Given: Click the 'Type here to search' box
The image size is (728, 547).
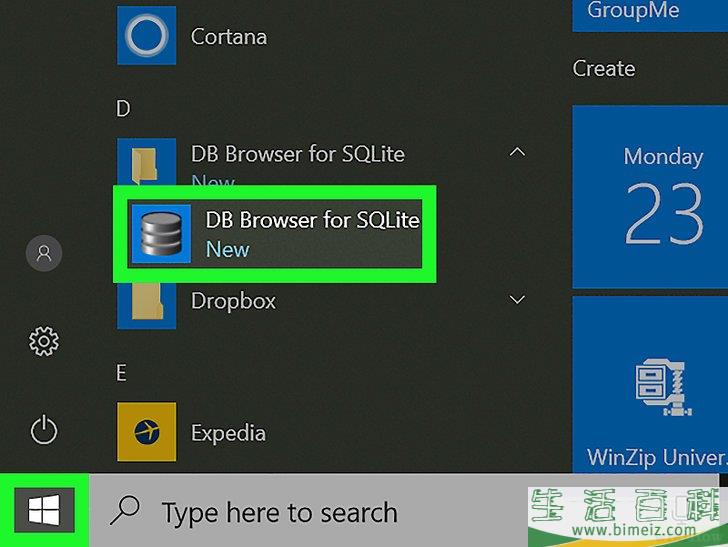Looking at the screenshot, I should (x=280, y=513).
